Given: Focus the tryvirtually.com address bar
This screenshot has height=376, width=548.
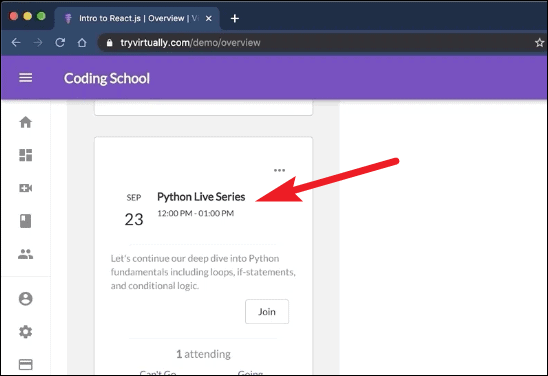Looking at the screenshot, I should click(315, 43).
